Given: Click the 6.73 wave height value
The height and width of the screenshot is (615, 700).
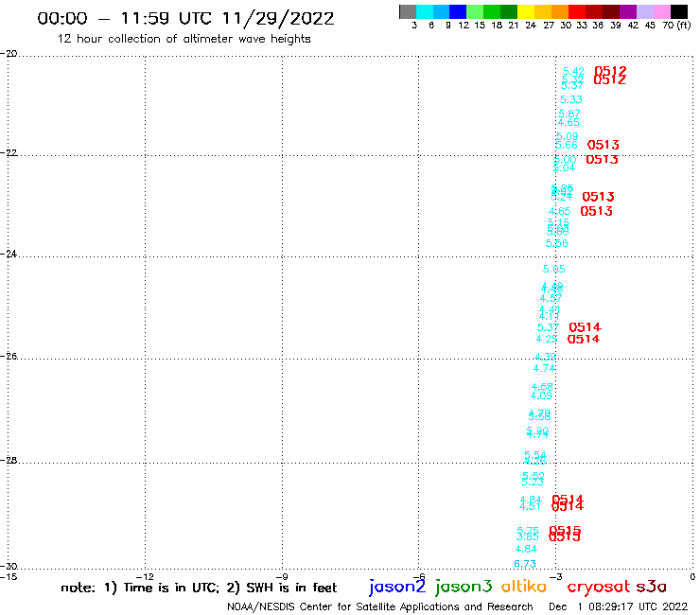Looking at the screenshot, I should [x=525, y=564].
